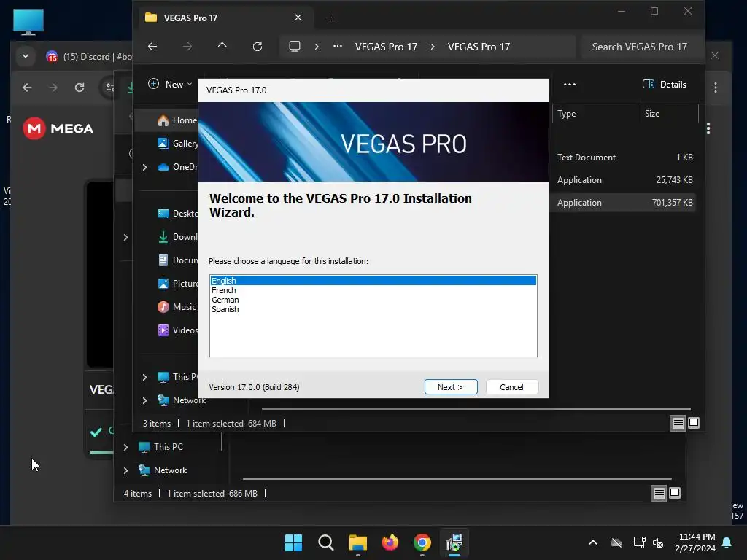Reload the browser page
The width and height of the screenshot is (747, 560).
point(80,87)
